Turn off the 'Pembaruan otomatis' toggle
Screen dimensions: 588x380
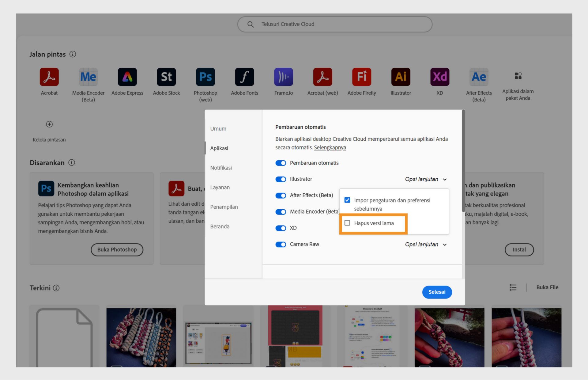[281, 163]
